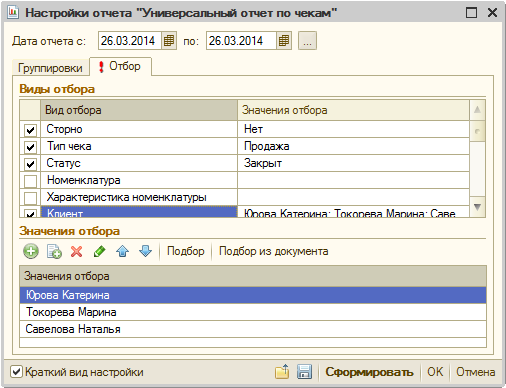
Task: Delete selected value with red X icon
Action: click(x=77, y=251)
